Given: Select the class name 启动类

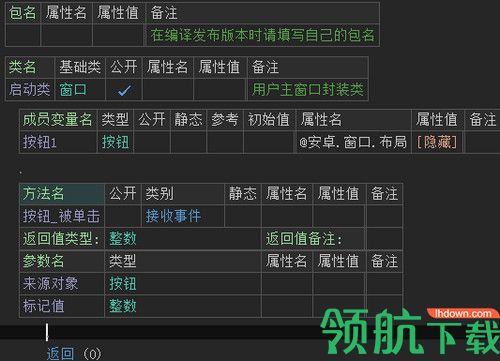Looking at the screenshot, I should coord(29,90).
